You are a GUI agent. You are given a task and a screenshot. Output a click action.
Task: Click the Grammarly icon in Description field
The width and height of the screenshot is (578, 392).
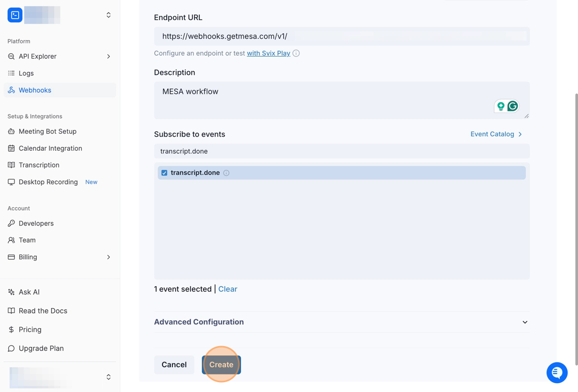(512, 106)
